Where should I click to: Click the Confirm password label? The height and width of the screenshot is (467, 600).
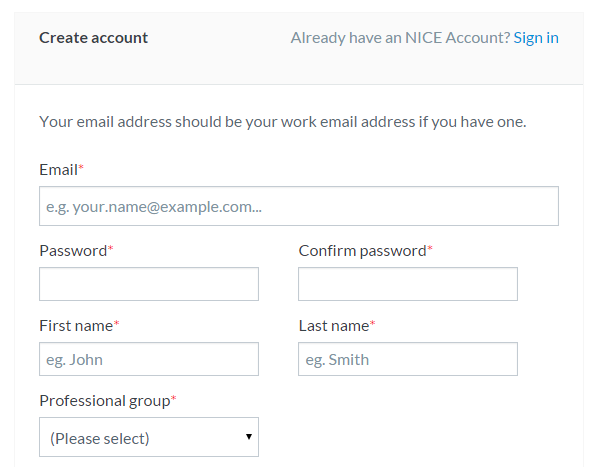tap(361, 250)
